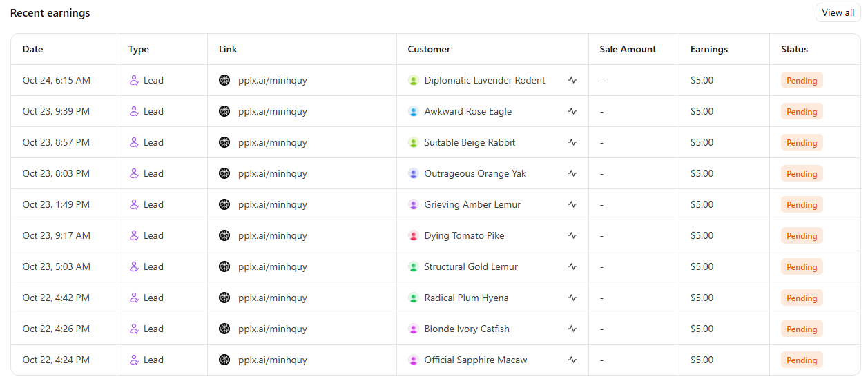Click the Recent earnings heading

point(50,12)
